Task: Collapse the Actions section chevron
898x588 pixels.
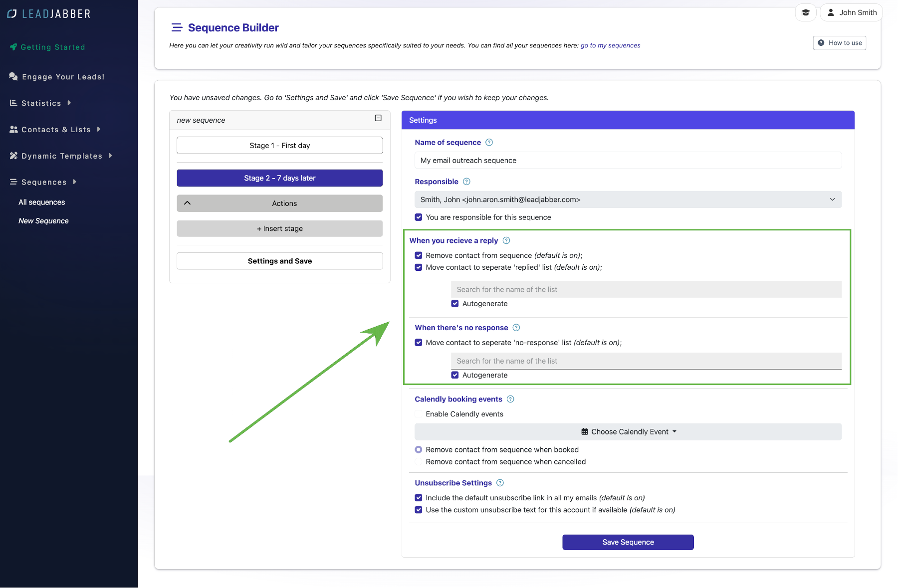Action: [x=188, y=203]
